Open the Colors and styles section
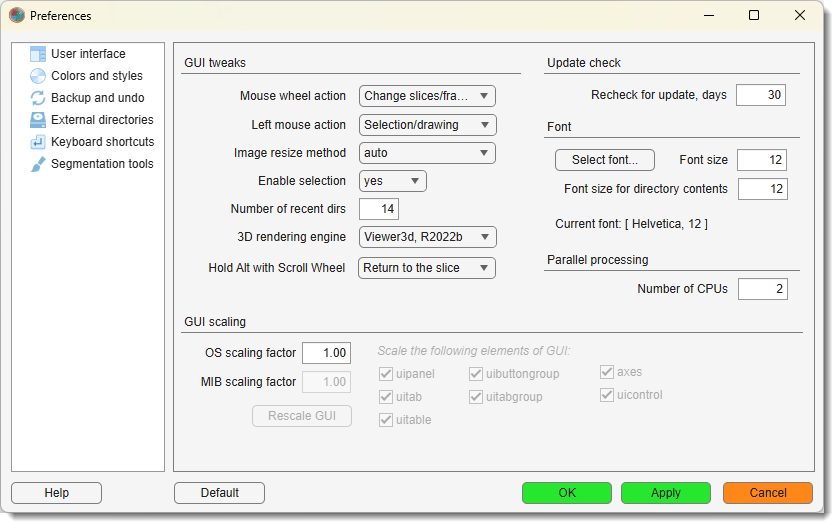This screenshot has height=528, width=839. (x=97, y=76)
